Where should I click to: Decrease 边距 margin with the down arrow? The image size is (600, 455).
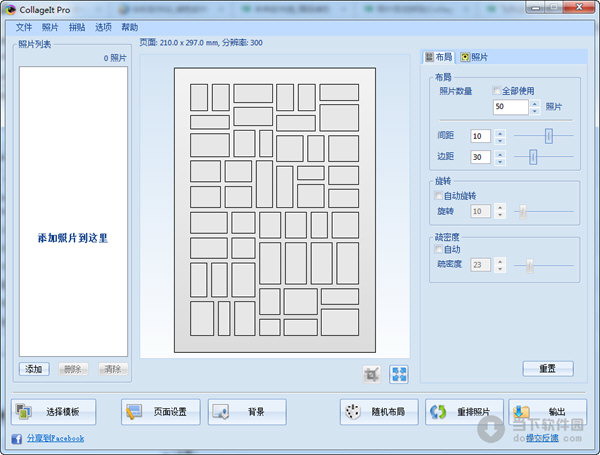(500, 161)
